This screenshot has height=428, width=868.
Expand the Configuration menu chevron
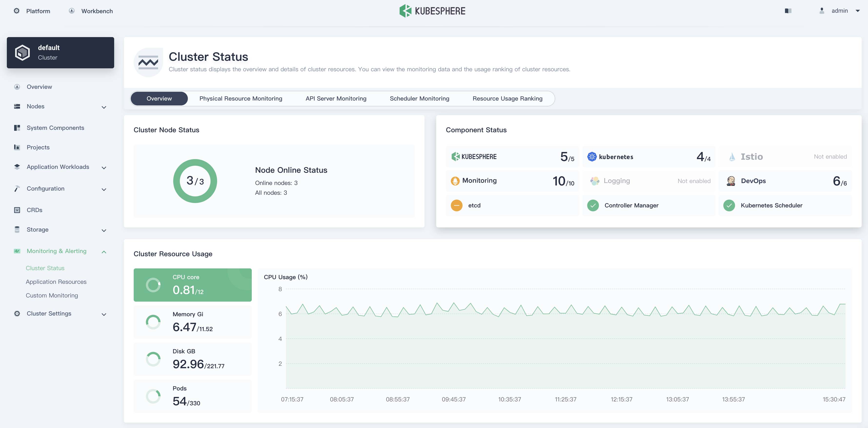click(104, 190)
